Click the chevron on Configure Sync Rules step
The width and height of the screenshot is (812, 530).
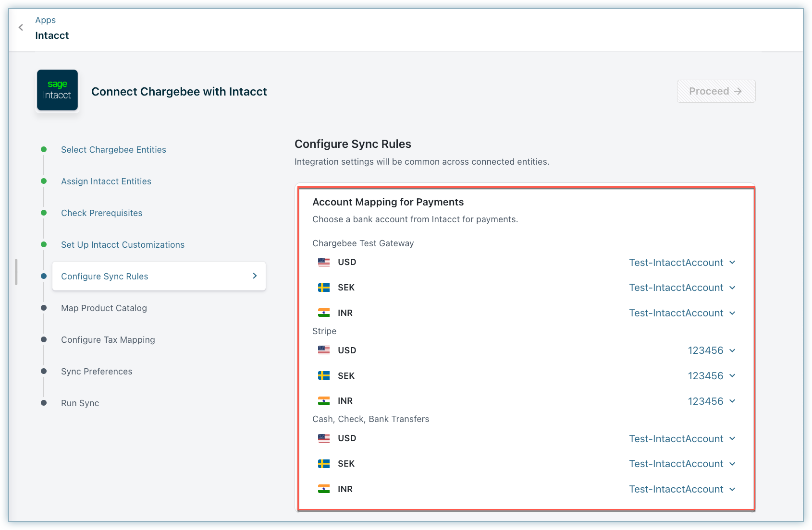coord(255,276)
